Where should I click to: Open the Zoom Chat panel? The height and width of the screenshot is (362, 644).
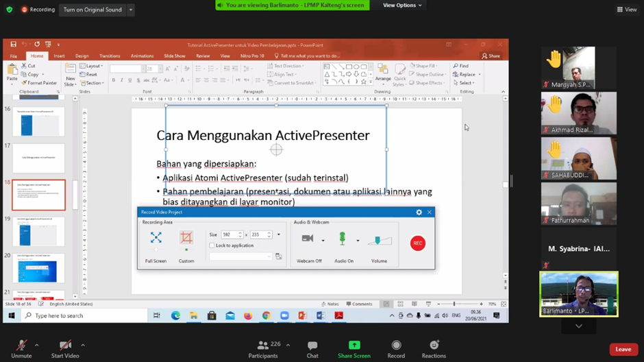(x=312, y=349)
